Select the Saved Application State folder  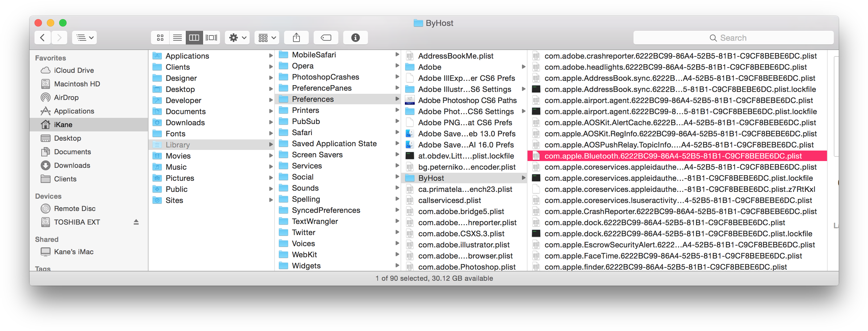338,143
